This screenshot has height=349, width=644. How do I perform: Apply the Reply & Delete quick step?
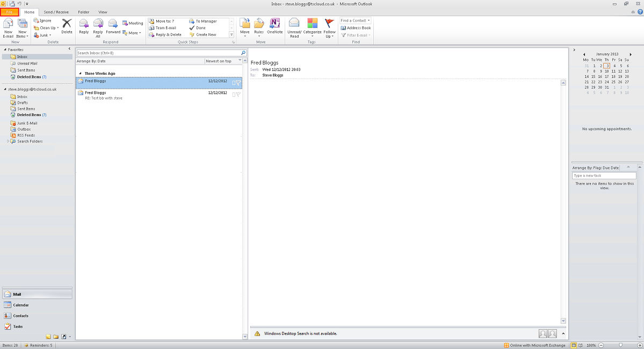(x=165, y=35)
